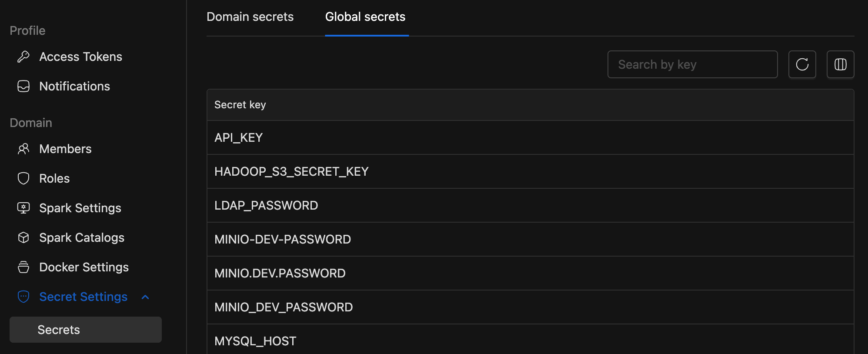The width and height of the screenshot is (868, 354).
Task: Collapse the Secret Settings section
Action: click(146, 297)
